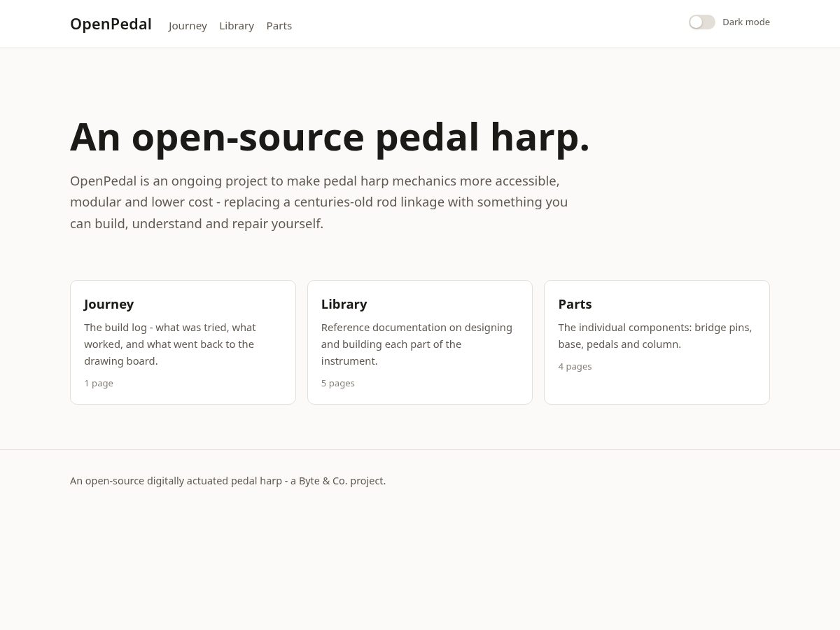840x630 pixels.
Task: Click the Journey card's build log description
Action: 170,344
